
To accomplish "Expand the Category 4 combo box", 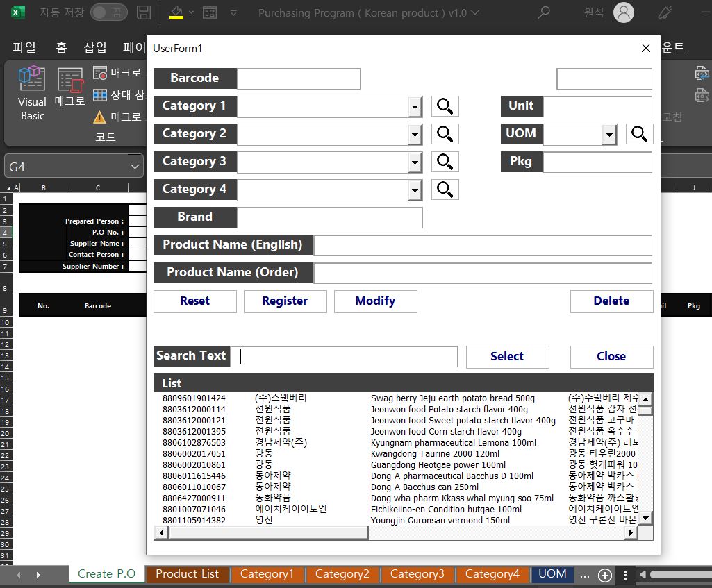I will point(415,190).
